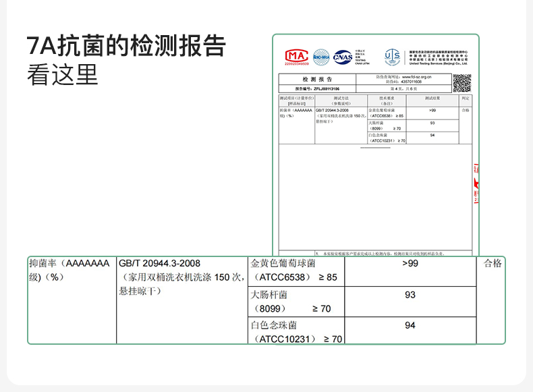Screen dimensions: 533x392
Task: Click "(ATCC6538) ≥ 85" in the enlarged table
Action: click(x=295, y=277)
